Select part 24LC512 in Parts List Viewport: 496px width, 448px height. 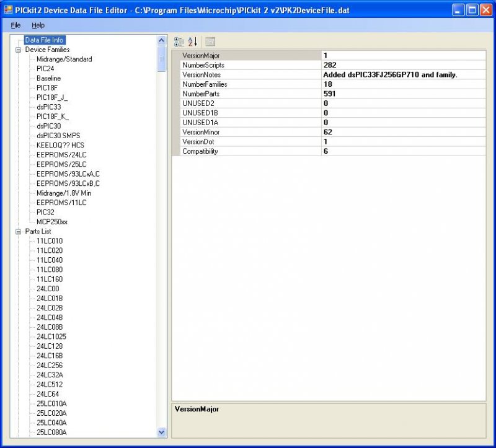click(50, 385)
